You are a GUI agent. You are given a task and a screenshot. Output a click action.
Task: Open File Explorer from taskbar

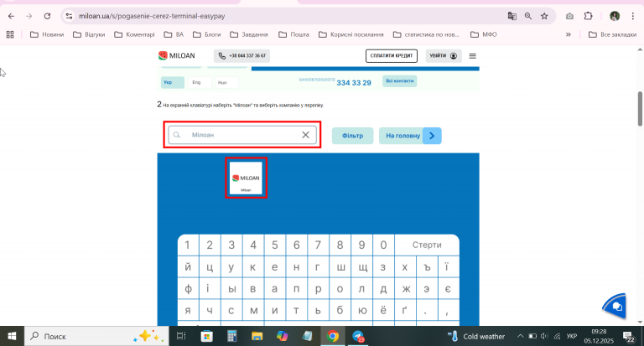pos(257,336)
